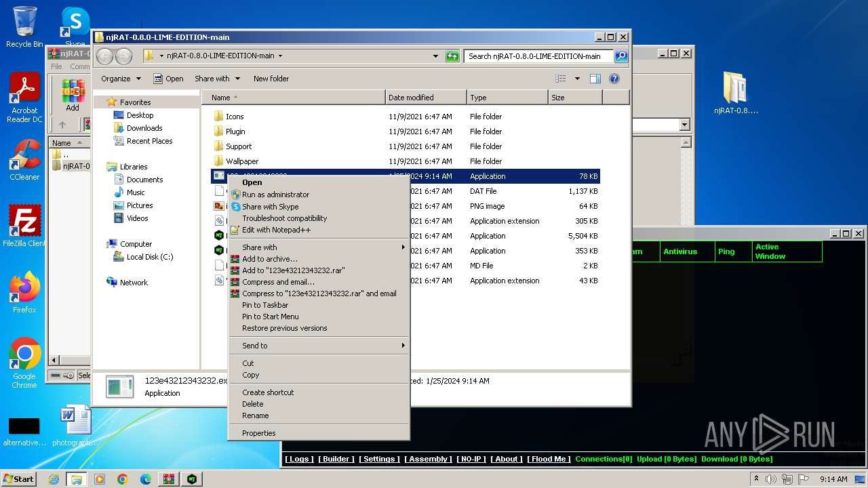
Task: Open the Start menu
Action: (19, 479)
